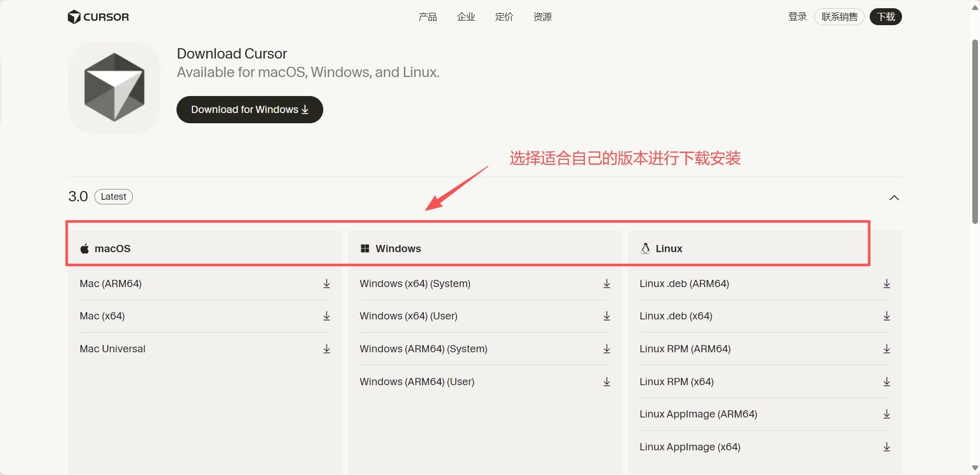
Task: Click the scrollbar down arrow
Action: [975, 468]
